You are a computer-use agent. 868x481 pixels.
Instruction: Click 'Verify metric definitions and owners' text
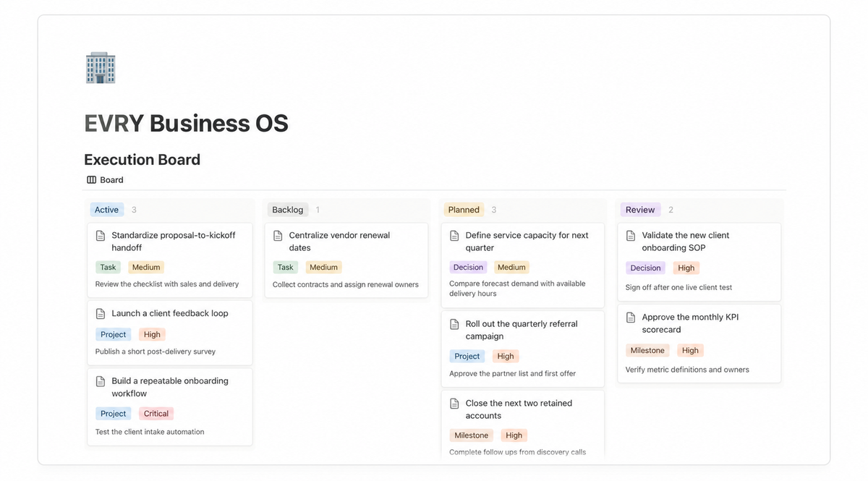687,370
